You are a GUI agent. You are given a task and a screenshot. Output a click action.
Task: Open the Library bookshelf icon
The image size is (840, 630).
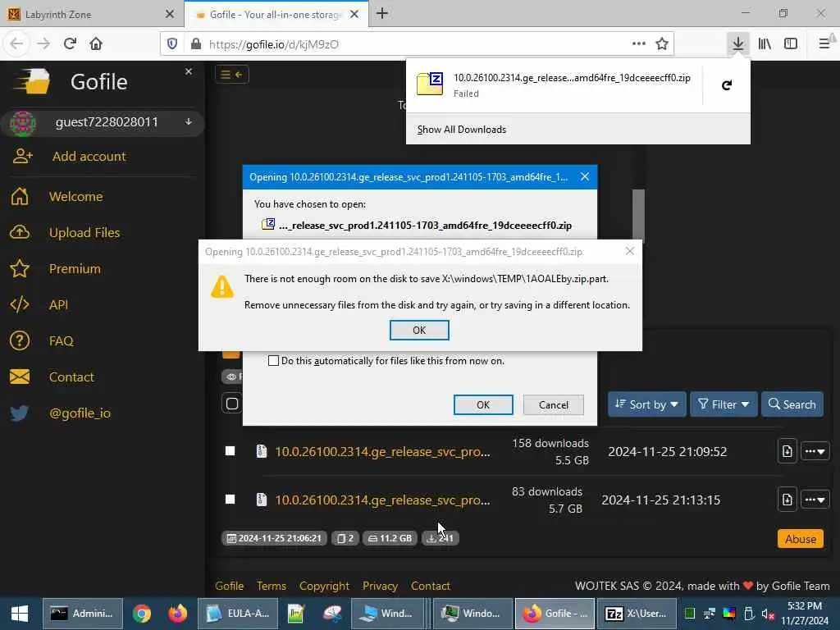[765, 44]
